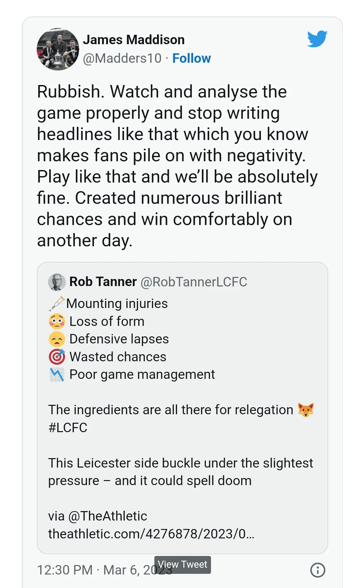Click James Maddison's profile picture
364x588 pixels.
coord(58,49)
